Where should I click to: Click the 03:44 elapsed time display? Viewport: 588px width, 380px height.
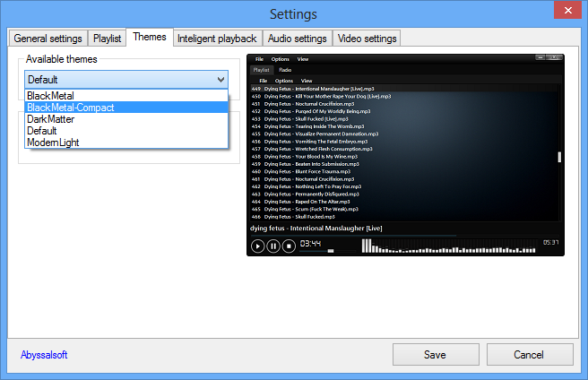pos(310,244)
